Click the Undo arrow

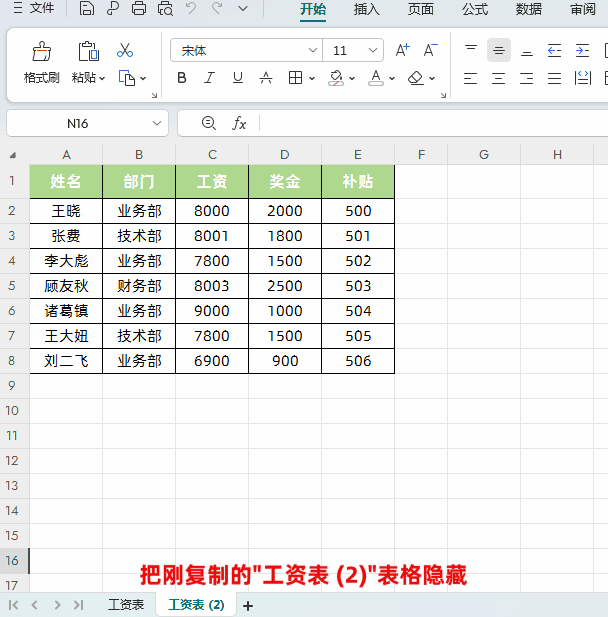coord(191,8)
